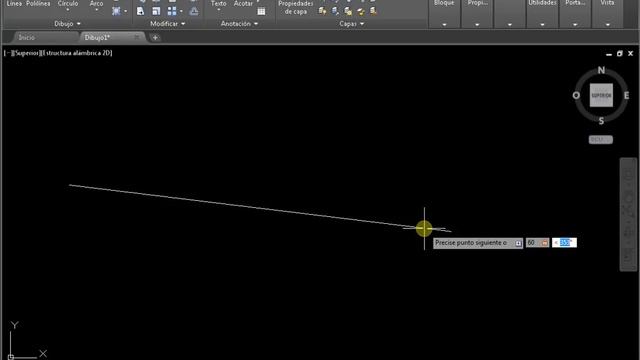640x360 pixels.
Task: Select the Offset tool in Modificar panel
Action: coord(194,11)
